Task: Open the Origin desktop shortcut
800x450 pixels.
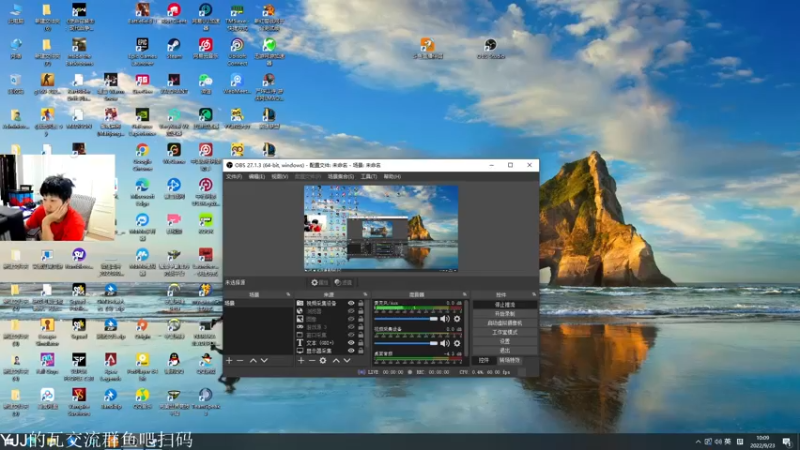Action: [x=142, y=329]
